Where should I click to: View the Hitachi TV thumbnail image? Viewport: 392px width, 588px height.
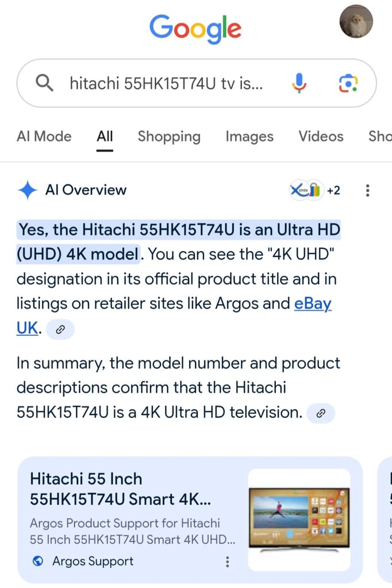click(x=299, y=519)
